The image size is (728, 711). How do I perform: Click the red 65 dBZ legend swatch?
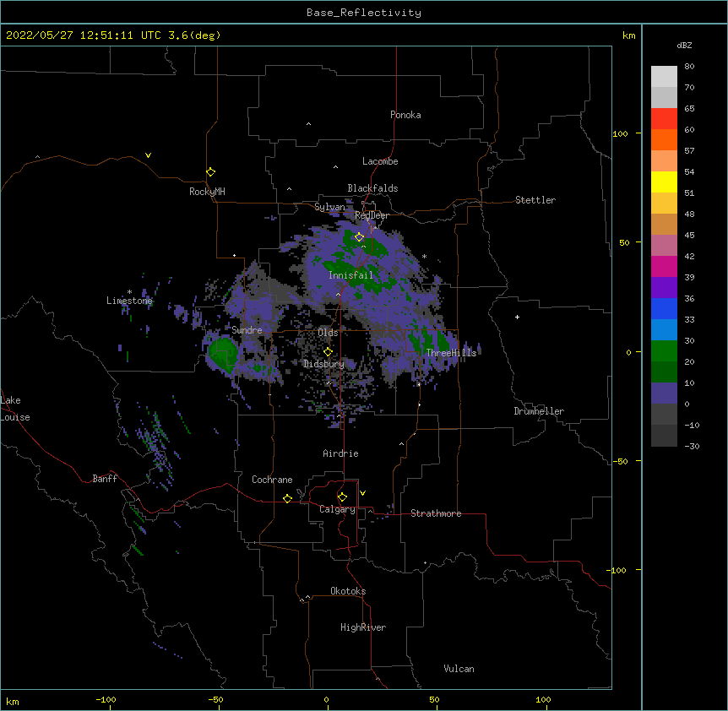(x=664, y=119)
